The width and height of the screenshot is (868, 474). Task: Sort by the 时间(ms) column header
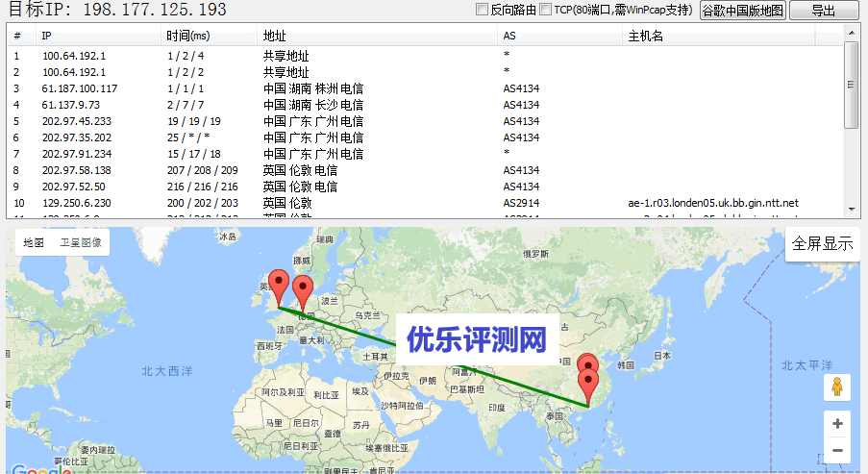coord(187,36)
